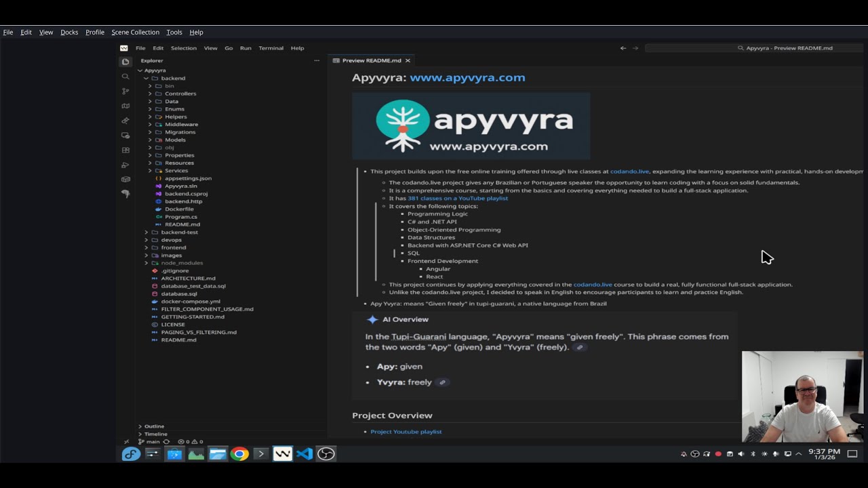Open the Windsurf icon in the taskbar
Screen dimensions: 868x488
click(283, 454)
